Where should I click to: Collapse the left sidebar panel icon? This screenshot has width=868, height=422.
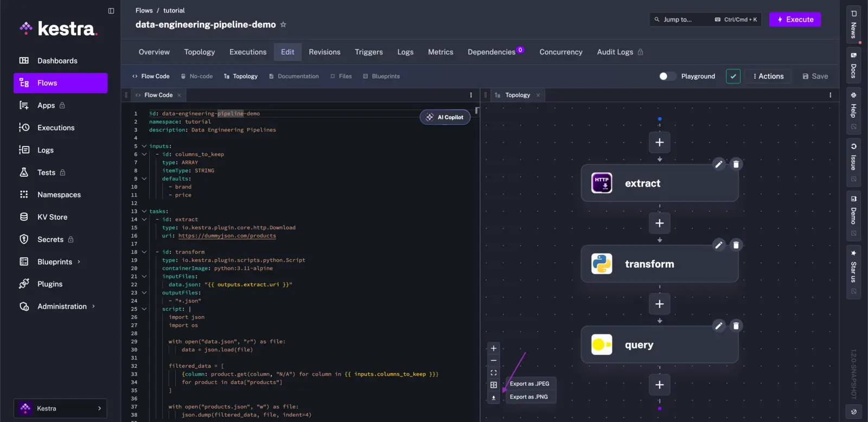point(111,11)
